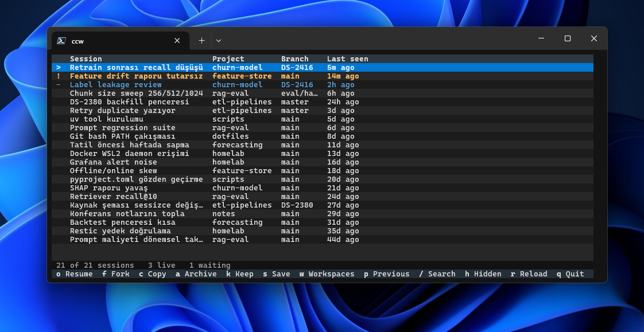Screen dimensions: 644x332
Task: Open the new-tab profile dropdown
Action: pyautogui.click(x=219, y=41)
